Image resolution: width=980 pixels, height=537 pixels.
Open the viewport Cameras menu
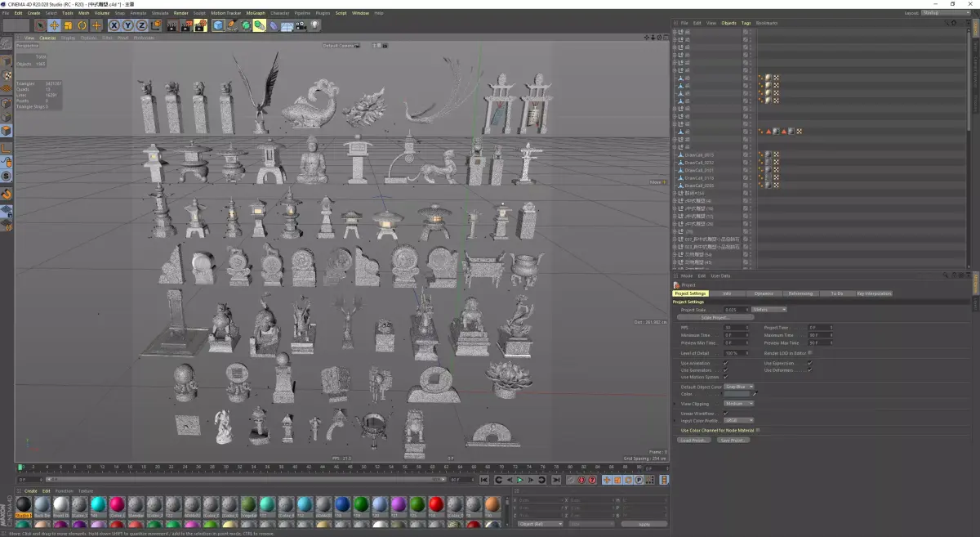(x=47, y=38)
